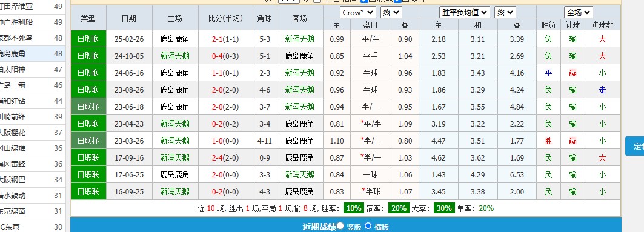Select the 横版 radio button
The height and width of the screenshot is (232, 644).
coord(368,225)
